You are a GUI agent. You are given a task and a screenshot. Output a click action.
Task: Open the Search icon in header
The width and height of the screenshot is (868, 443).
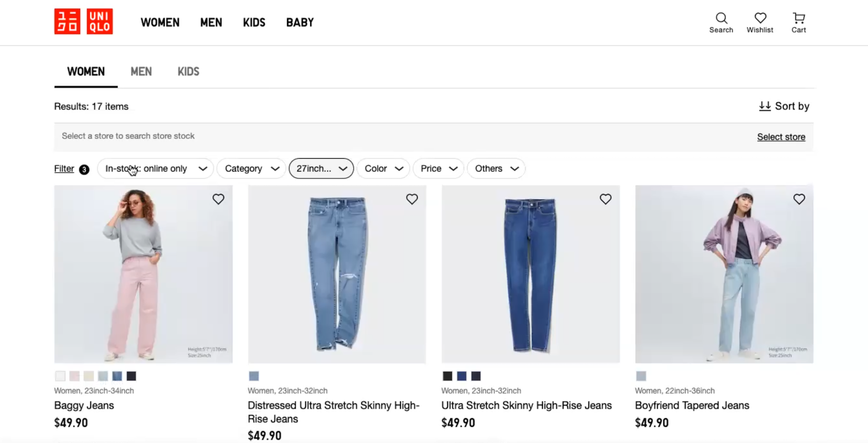[x=721, y=19]
